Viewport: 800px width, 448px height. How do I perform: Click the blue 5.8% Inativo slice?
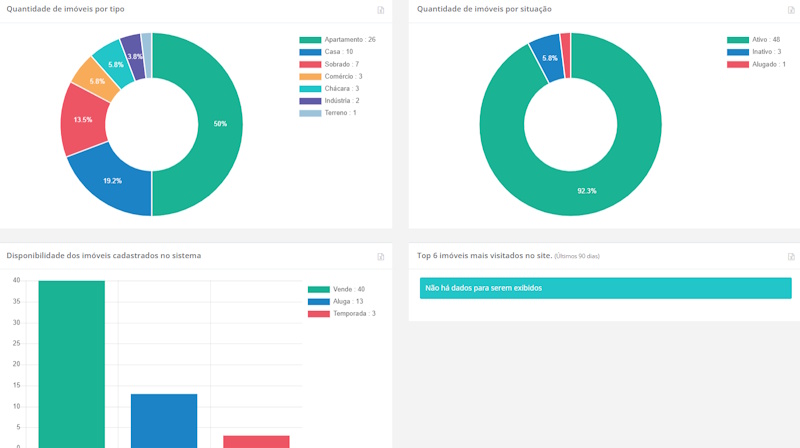point(549,57)
